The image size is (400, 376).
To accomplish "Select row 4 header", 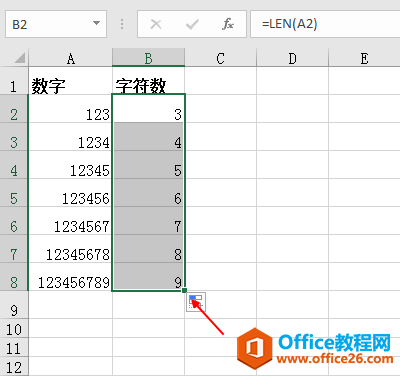I will (14, 165).
